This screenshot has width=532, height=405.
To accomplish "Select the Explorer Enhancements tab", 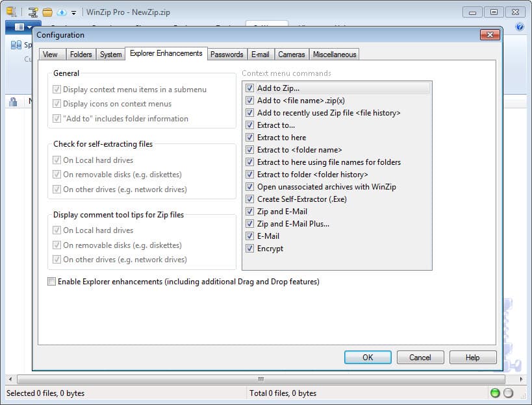I will point(166,53).
